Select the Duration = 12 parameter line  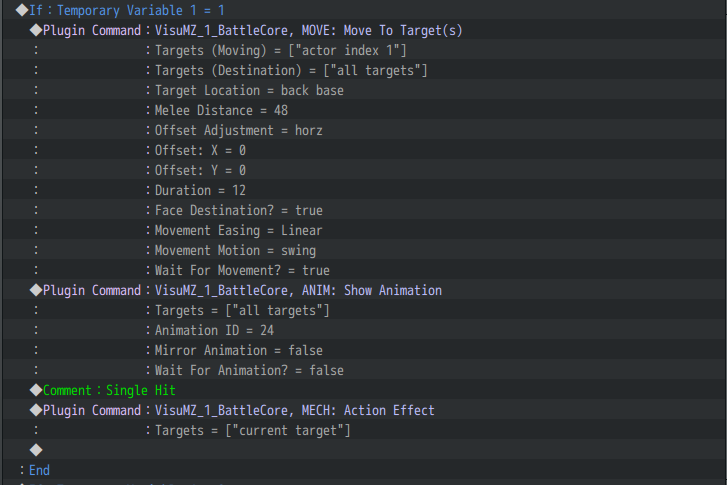click(x=364, y=190)
